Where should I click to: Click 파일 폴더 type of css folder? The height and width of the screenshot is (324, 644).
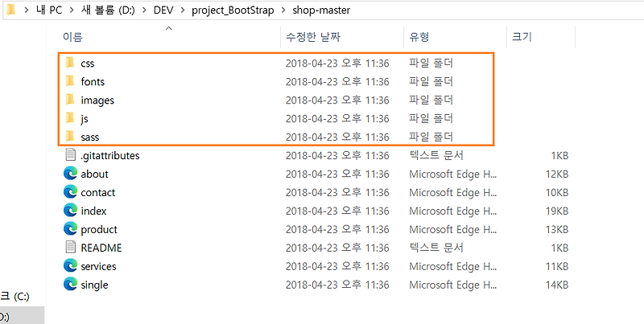pyautogui.click(x=431, y=64)
